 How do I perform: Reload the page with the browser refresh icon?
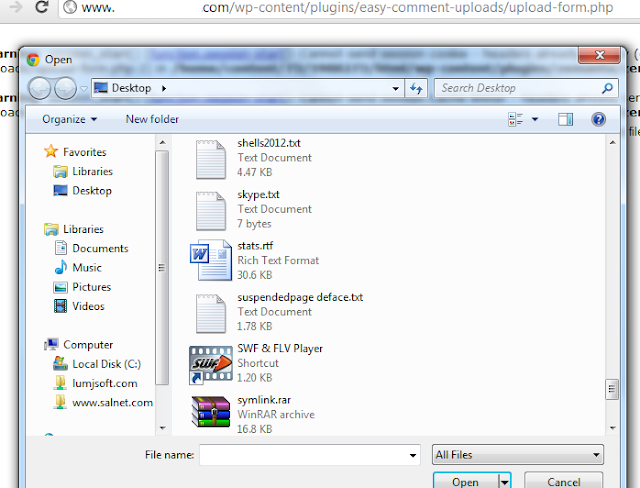(42, 7)
